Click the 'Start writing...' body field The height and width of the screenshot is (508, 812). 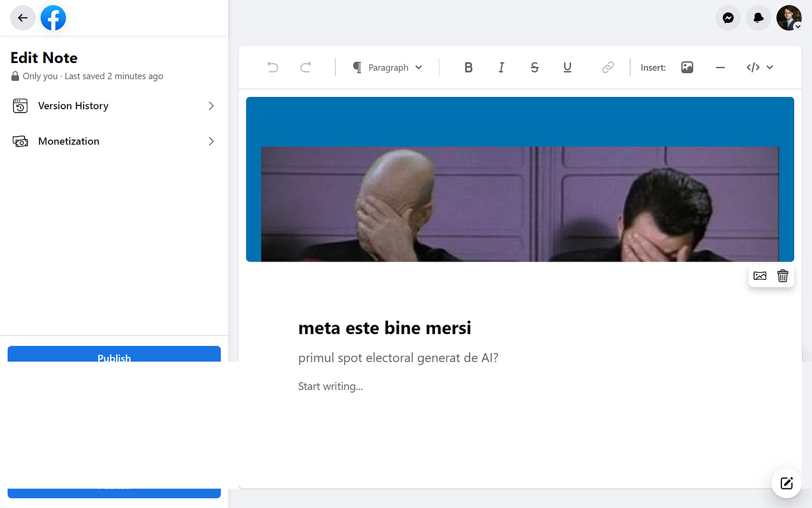click(x=331, y=386)
